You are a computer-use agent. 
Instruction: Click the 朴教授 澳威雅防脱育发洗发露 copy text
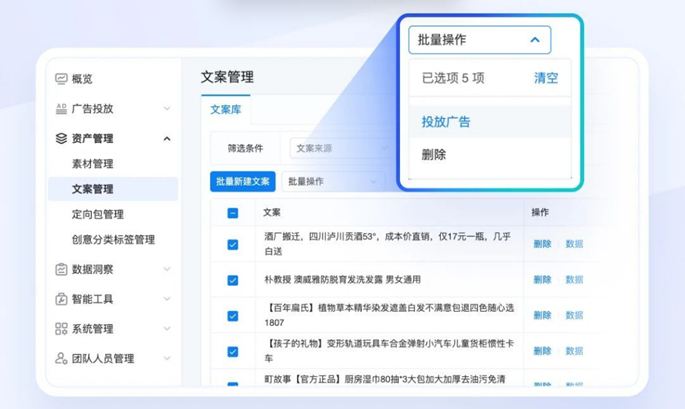tap(342, 280)
